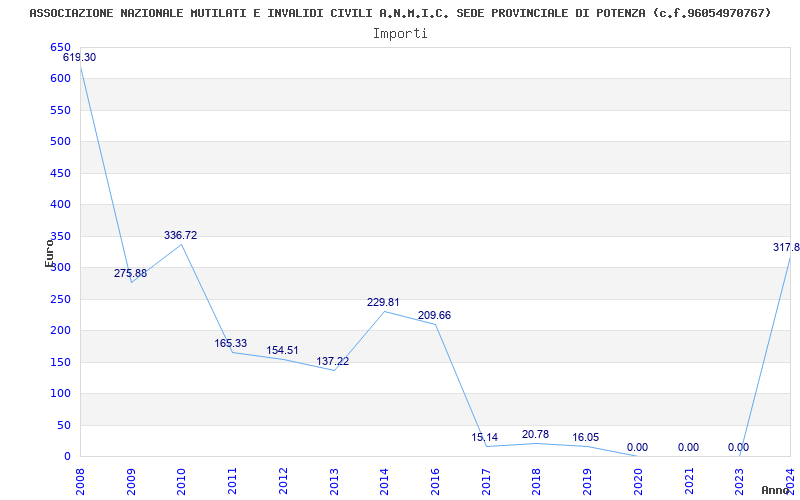The width and height of the screenshot is (800, 500).
Task: Click the 229.81 data label
Action: click(383, 302)
